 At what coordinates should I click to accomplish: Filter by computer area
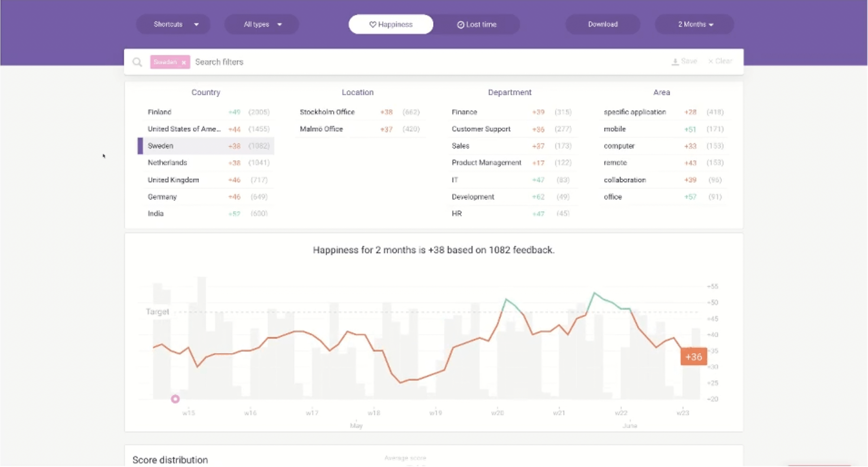click(x=664, y=146)
